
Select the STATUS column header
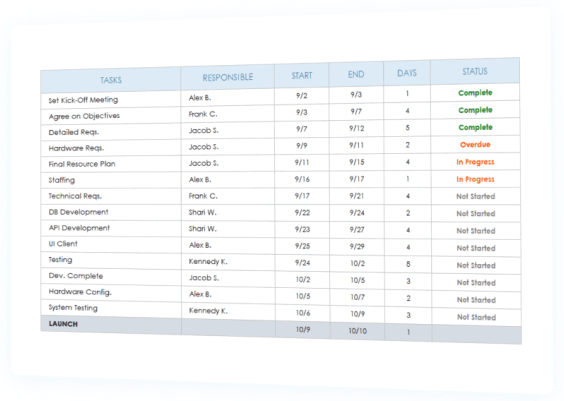475,72
